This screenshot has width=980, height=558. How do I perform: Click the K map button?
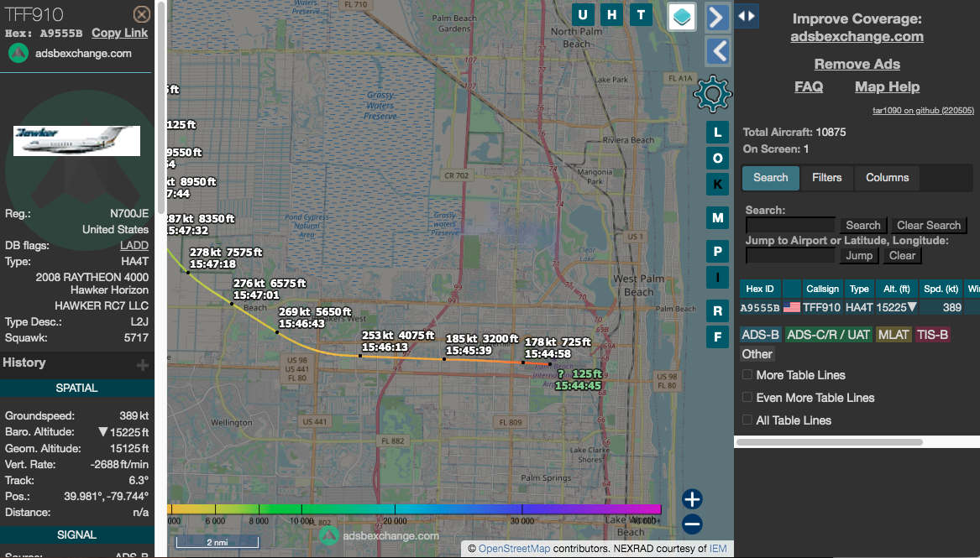point(717,184)
